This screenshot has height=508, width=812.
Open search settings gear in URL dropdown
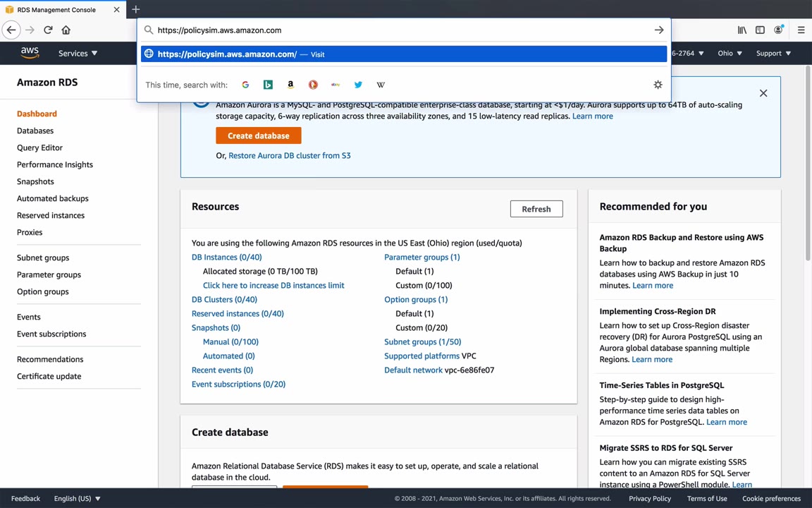click(x=658, y=85)
